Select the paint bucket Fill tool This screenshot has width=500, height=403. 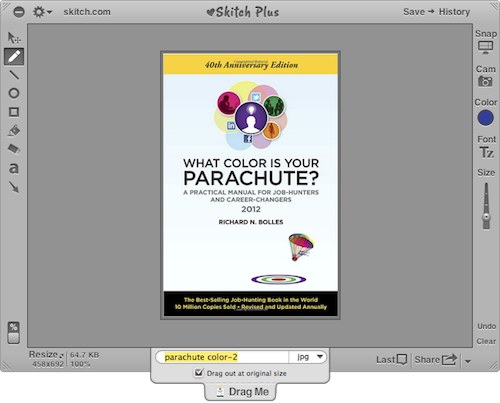[14, 131]
